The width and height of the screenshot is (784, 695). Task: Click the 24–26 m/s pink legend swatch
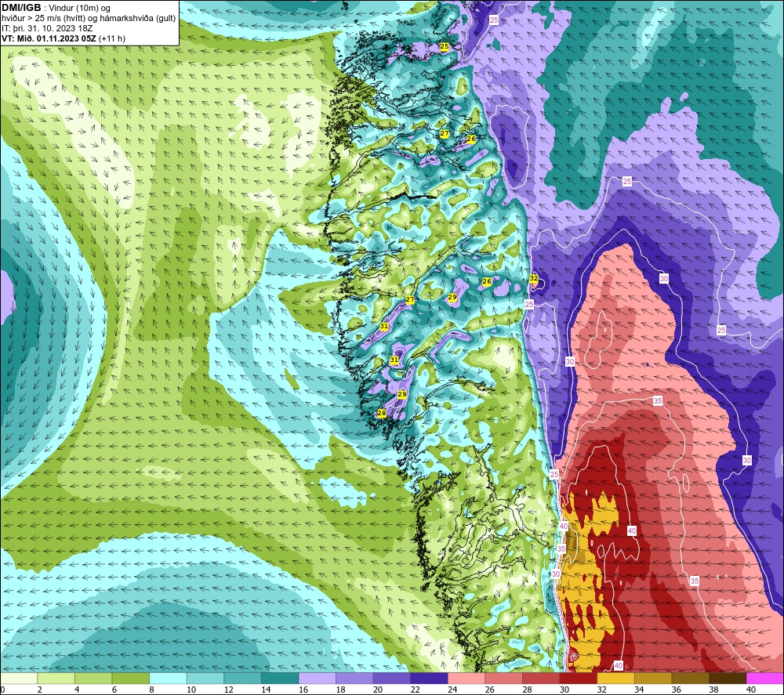coord(466,678)
